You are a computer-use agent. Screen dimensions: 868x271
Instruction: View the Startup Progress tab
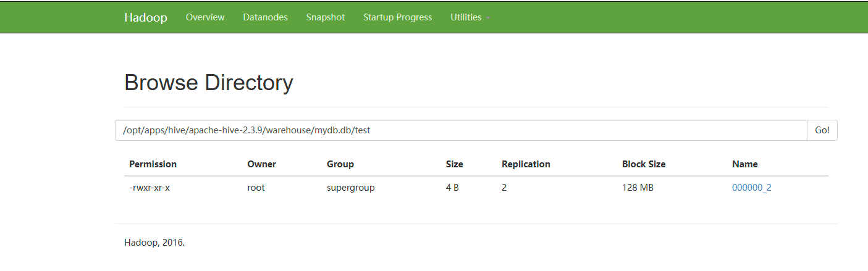coord(398,17)
